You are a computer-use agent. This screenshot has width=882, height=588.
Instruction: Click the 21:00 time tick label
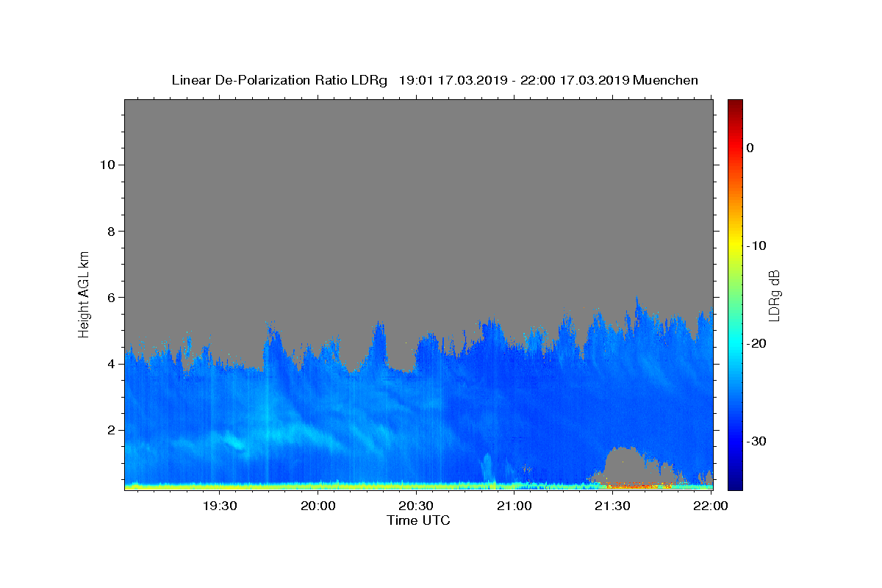[x=514, y=506]
